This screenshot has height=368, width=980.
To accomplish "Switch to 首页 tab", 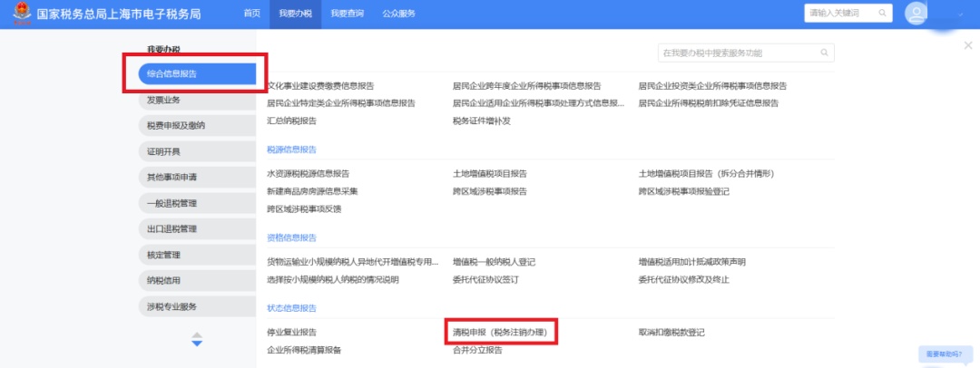I will [251, 14].
